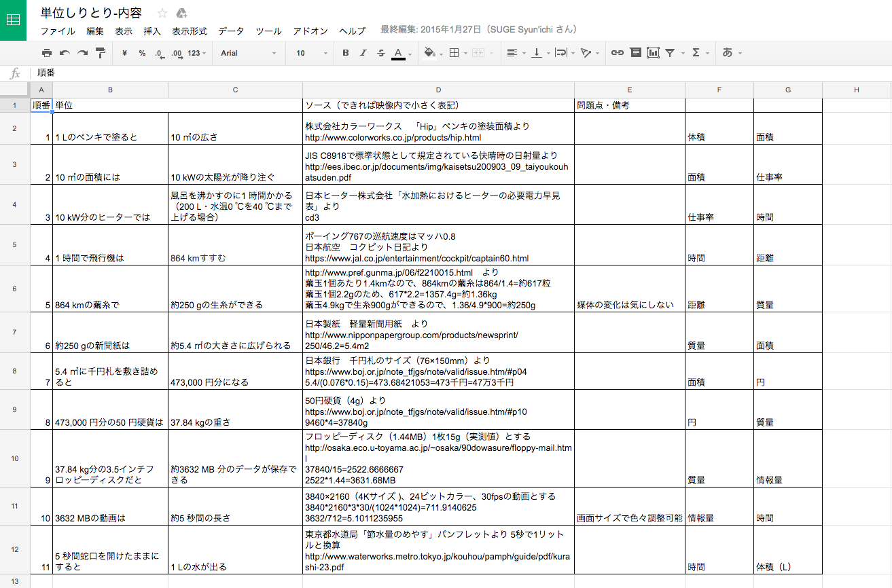The height and width of the screenshot is (588, 892).
Task: Select column B header
Action: pyautogui.click(x=110, y=90)
